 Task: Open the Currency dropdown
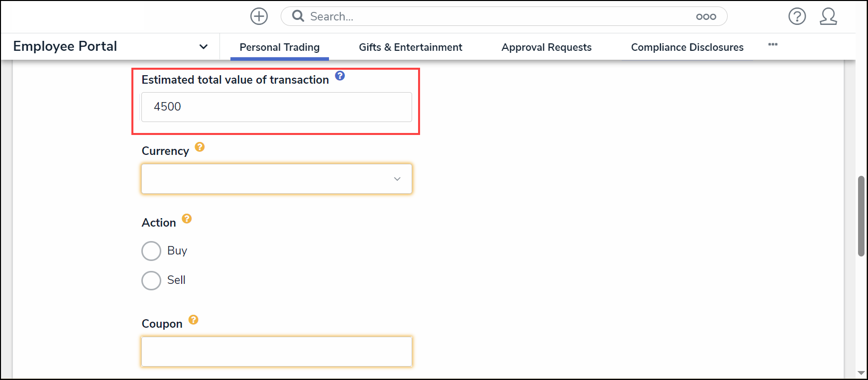pos(277,179)
